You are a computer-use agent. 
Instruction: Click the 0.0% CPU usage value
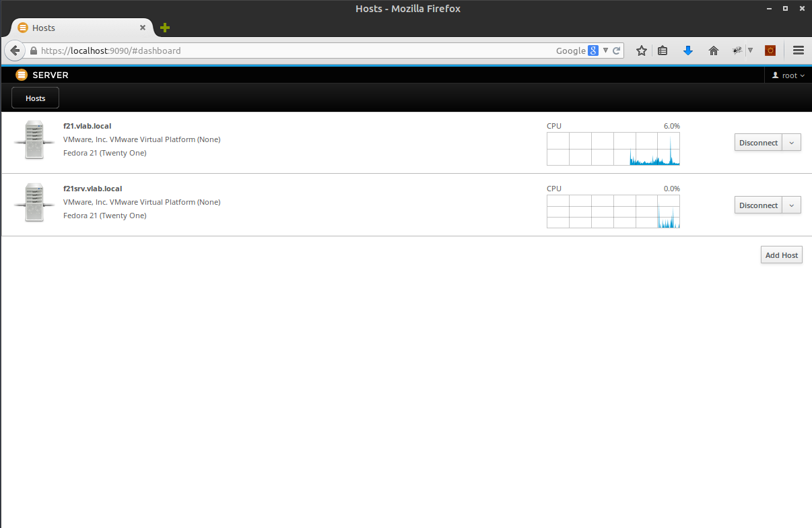[x=672, y=189]
